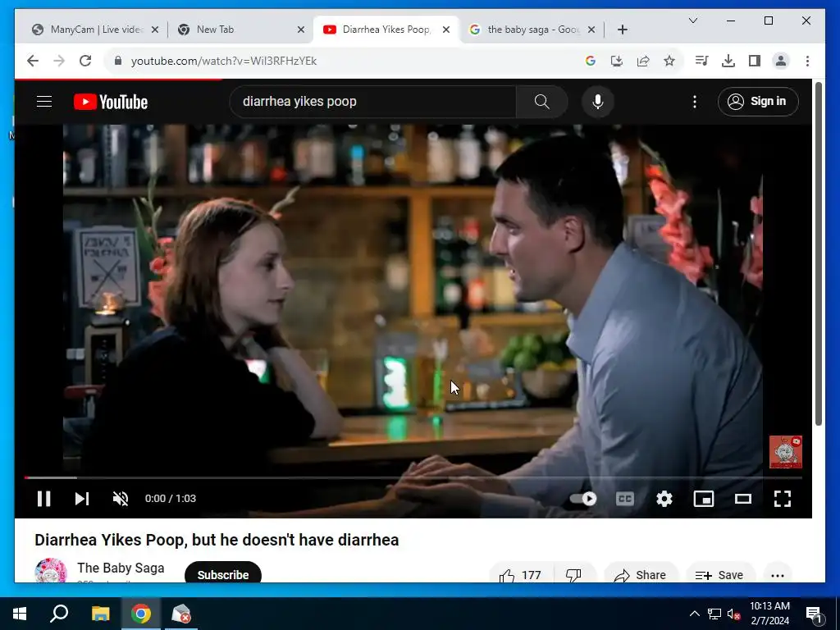Toggle closed captions CC button
The image size is (840, 630).
pyautogui.click(x=624, y=499)
